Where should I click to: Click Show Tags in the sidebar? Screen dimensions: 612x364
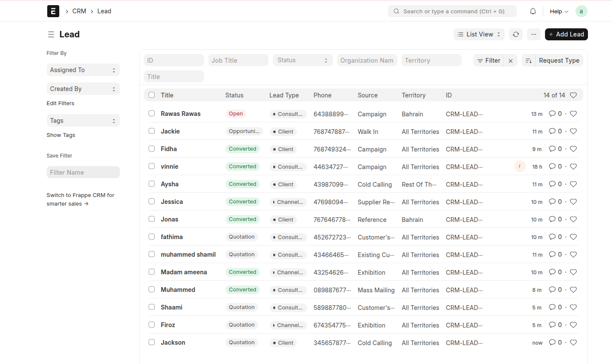61,135
